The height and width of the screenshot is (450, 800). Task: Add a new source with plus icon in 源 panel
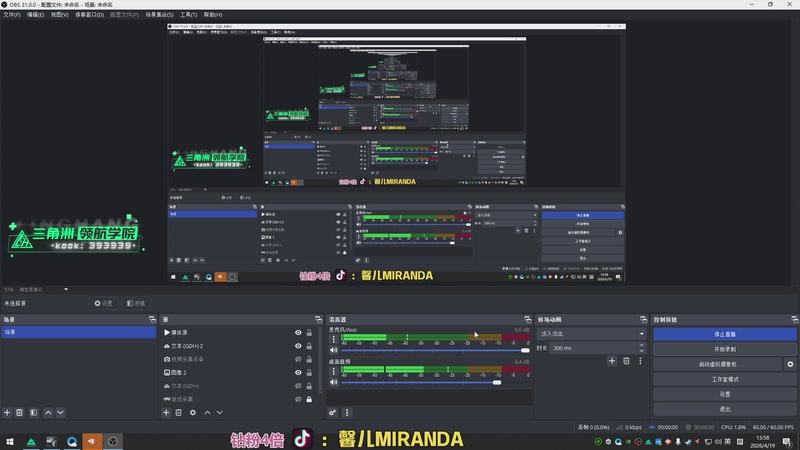point(166,412)
